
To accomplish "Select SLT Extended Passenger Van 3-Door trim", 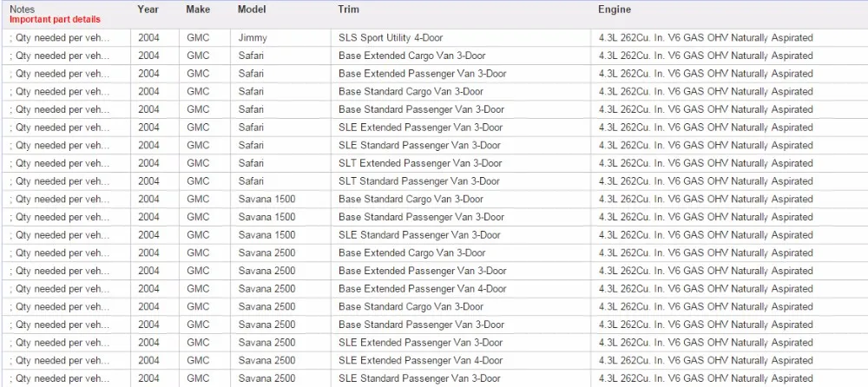I will coord(420,163).
